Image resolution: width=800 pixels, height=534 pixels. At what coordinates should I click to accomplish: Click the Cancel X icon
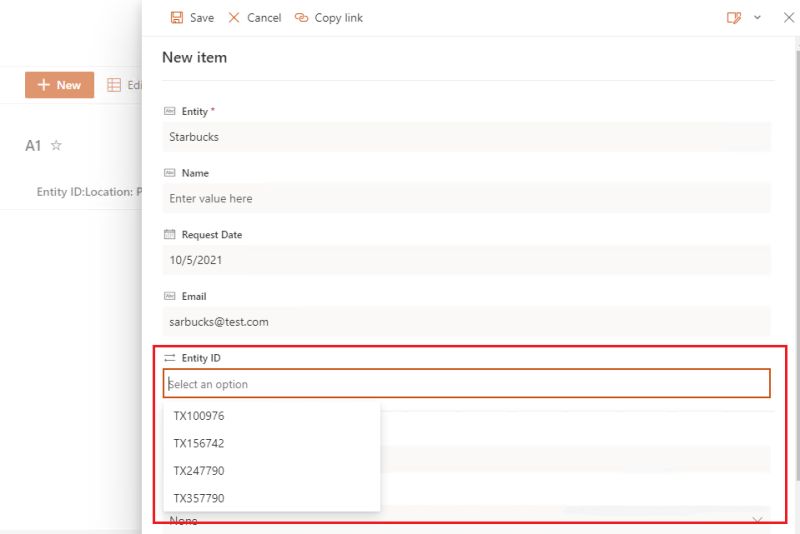[x=234, y=18]
